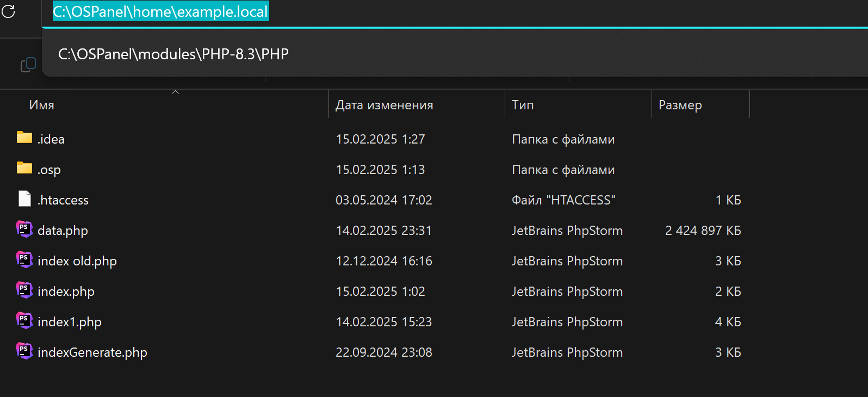Click the PhpStorm icon for index.php

pyautogui.click(x=24, y=290)
